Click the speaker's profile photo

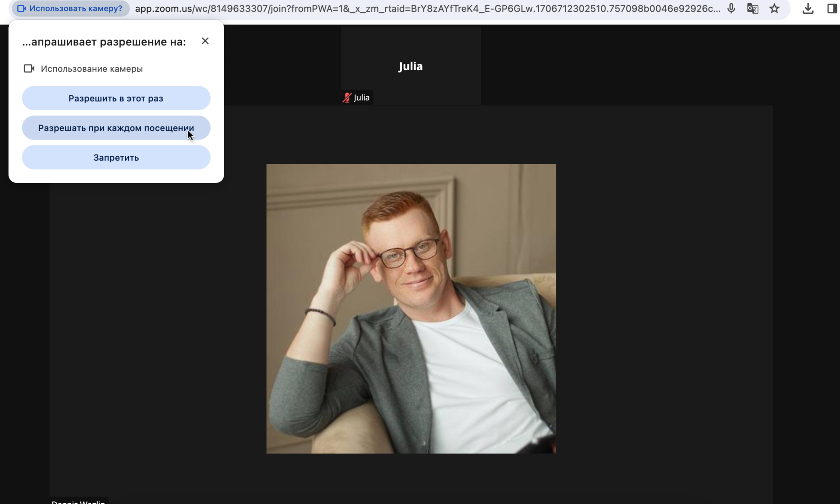point(411,308)
